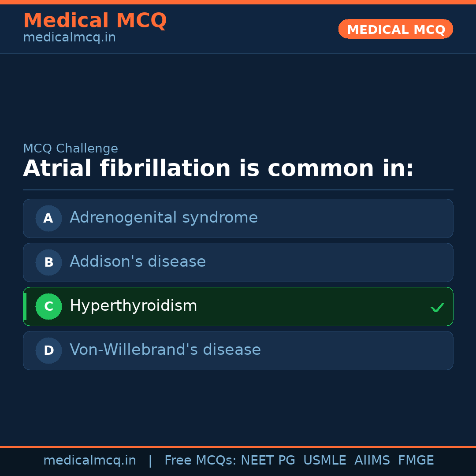476x476 pixels.
Task: Click the green C option circle
Action: (48, 306)
